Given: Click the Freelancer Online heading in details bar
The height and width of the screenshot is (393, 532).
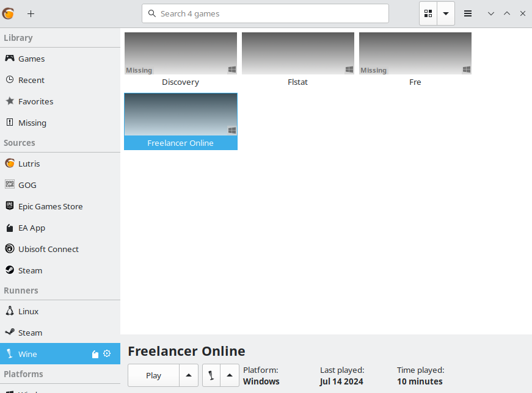Looking at the screenshot, I should (187, 352).
